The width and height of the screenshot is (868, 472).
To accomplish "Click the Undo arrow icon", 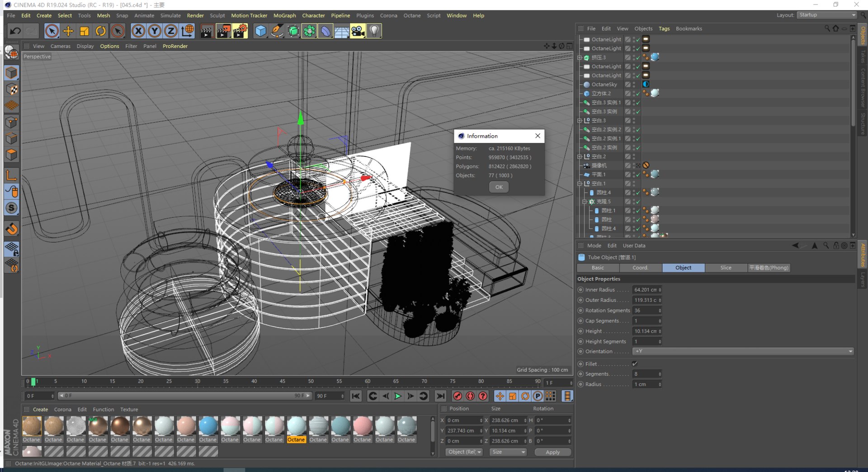I will pos(15,31).
